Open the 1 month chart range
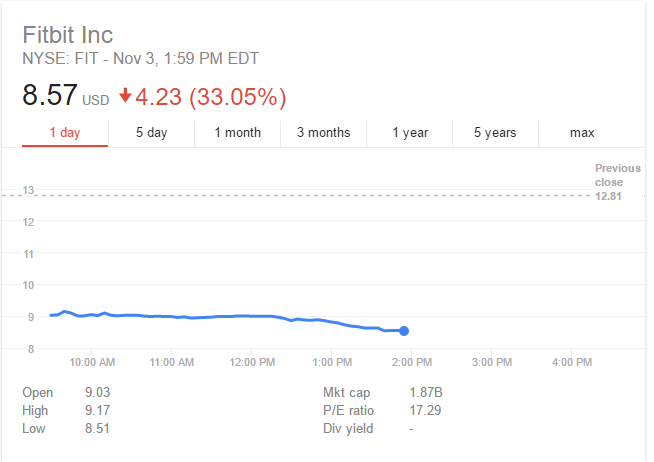The height and width of the screenshot is (462, 654). click(237, 133)
